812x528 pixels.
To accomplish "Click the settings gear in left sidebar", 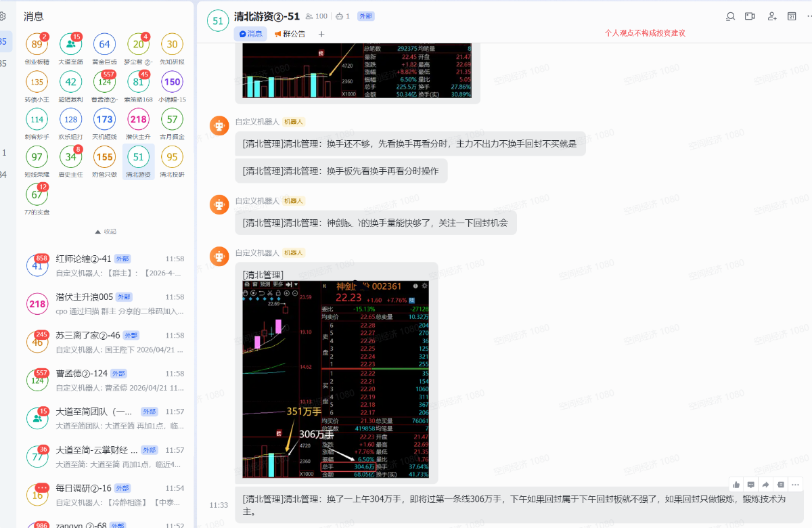I will pyautogui.click(x=3, y=16).
